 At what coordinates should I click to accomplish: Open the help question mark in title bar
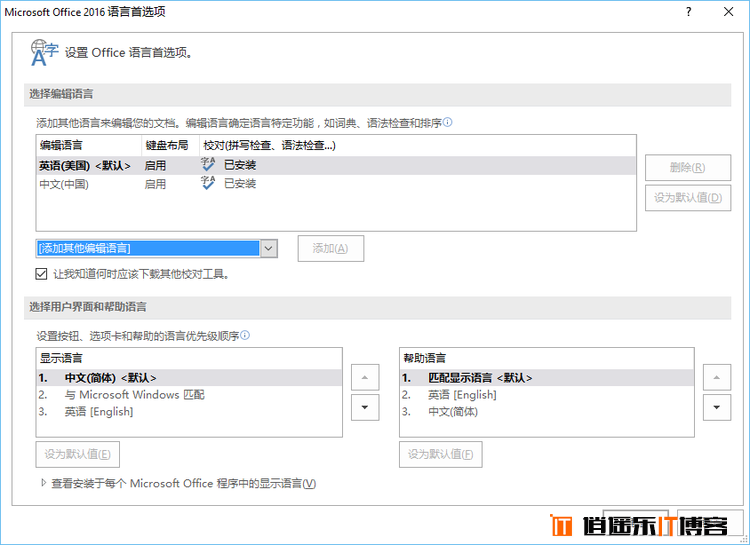coord(688,12)
